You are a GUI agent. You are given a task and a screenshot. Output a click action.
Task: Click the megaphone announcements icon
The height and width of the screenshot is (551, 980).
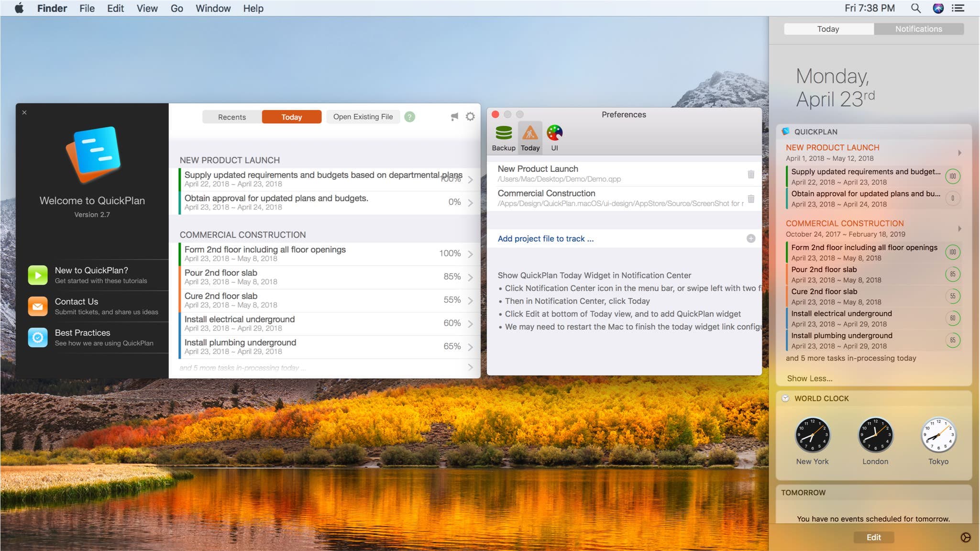pyautogui.click(x=454, y=117)
